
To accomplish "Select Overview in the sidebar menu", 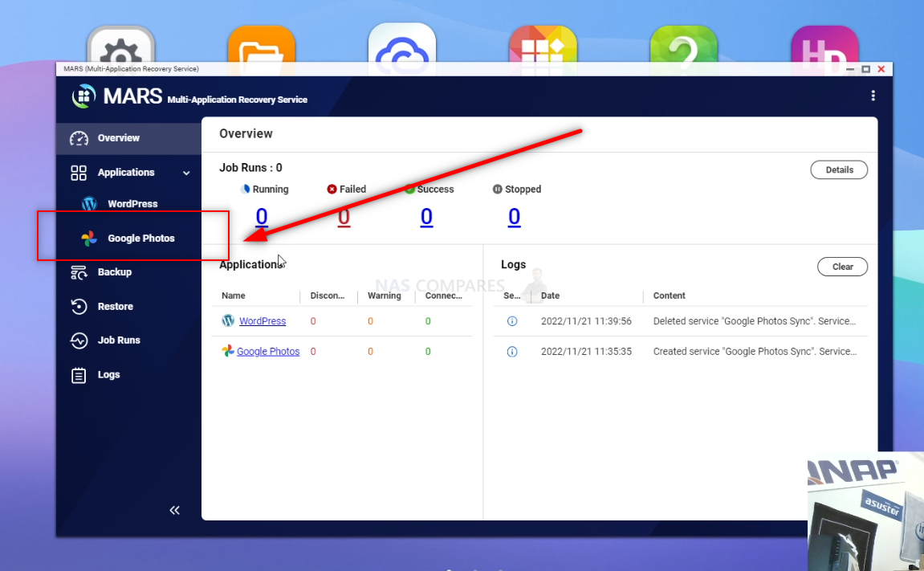I will pyautogui.click(x=119, y=138).
